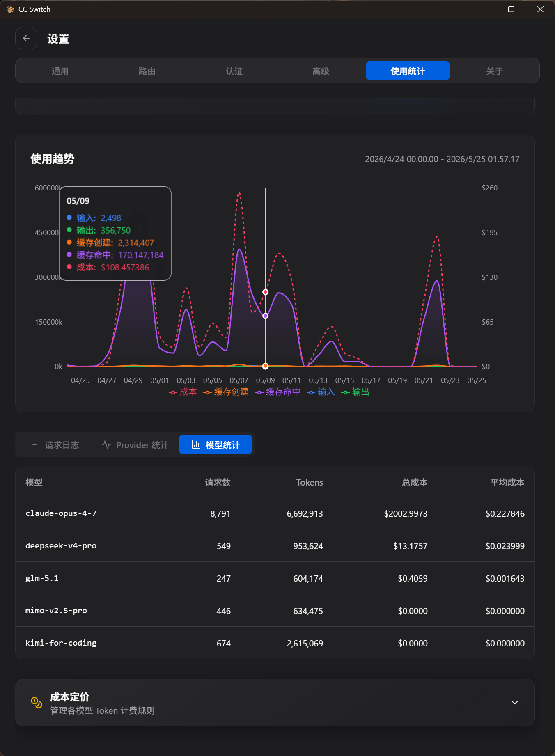Maximize the CC Switch window
The image size is (555, 756).
coord(511,9)
